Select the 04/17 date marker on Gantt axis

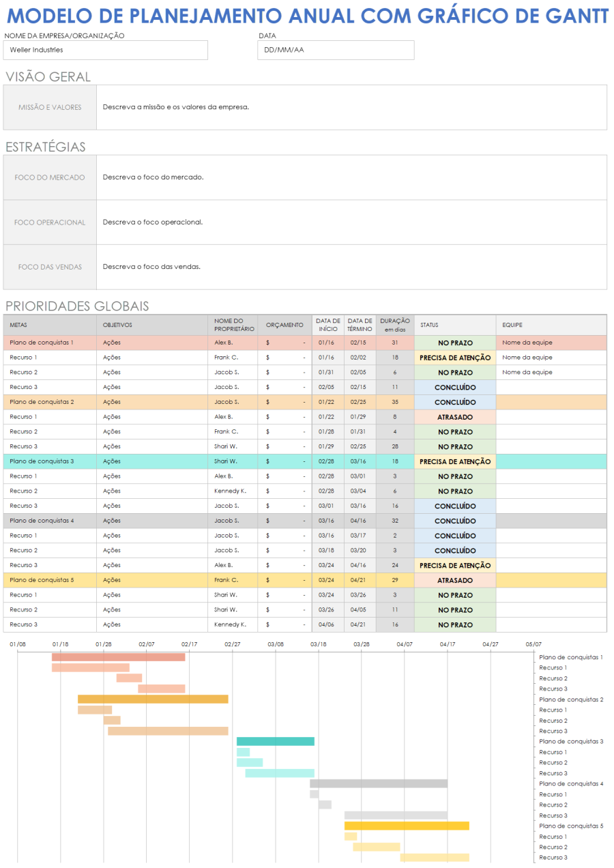pos(448,643)
